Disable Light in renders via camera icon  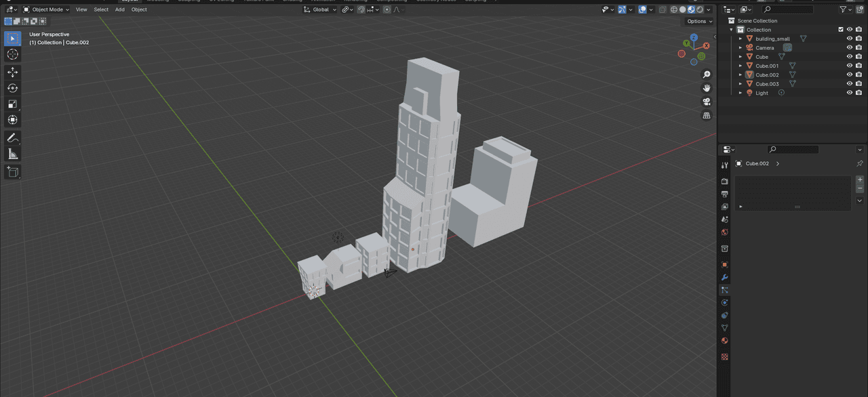point(859,93)
